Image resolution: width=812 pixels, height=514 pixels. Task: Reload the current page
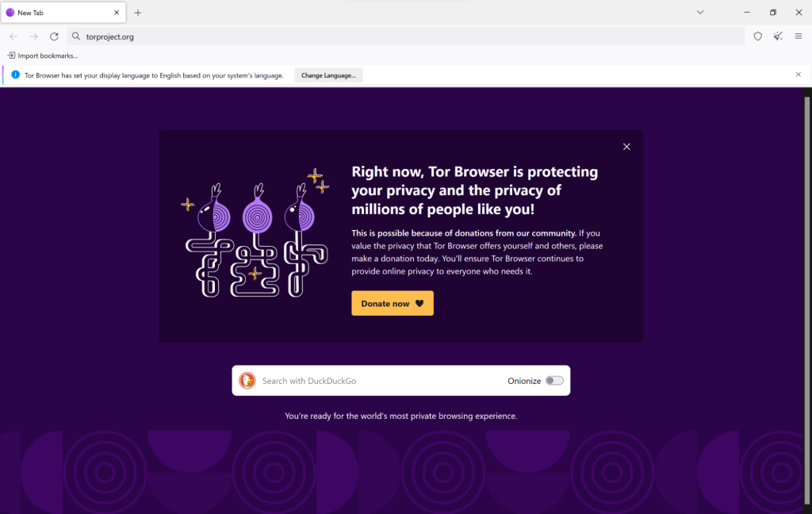coord(54,36)
